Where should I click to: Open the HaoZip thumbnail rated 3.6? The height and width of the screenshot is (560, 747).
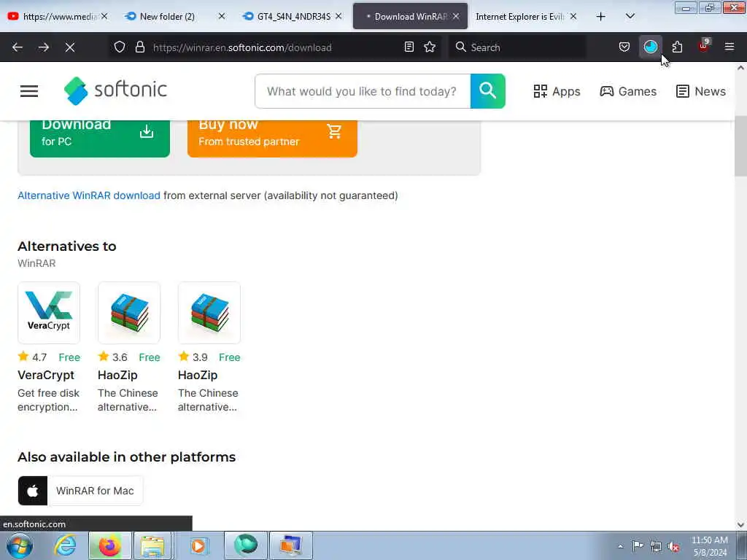point(129,312)
